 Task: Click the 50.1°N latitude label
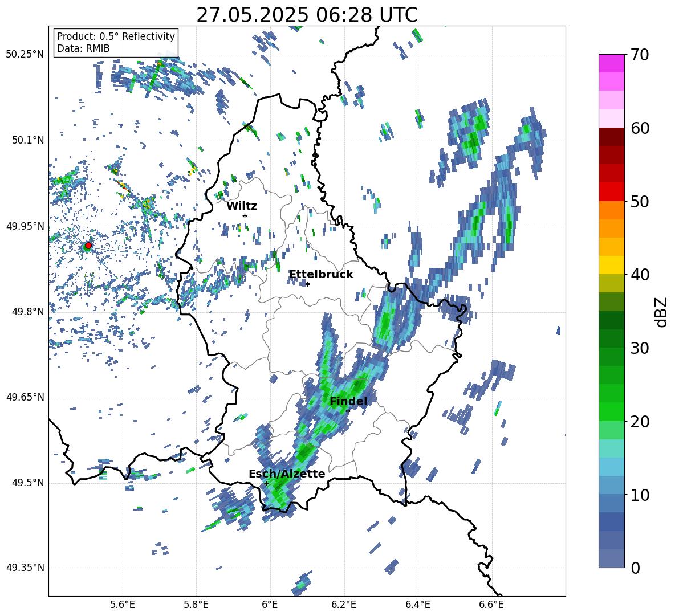tap(27, 140)
